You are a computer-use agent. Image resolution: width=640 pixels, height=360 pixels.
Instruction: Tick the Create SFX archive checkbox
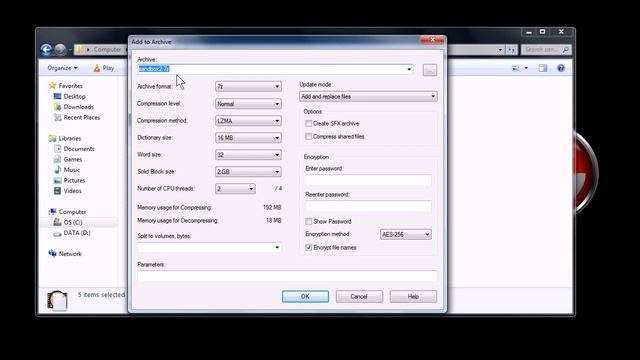point(309,123)
